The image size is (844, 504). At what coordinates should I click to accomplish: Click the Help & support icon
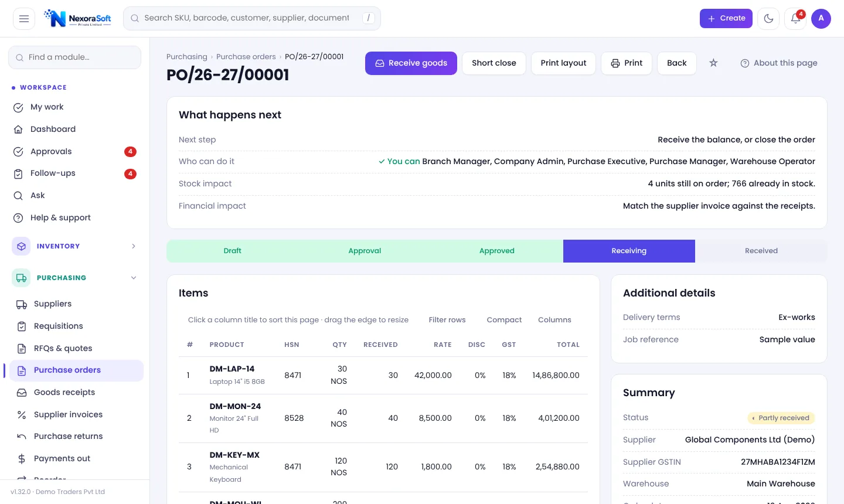point(18,218)
